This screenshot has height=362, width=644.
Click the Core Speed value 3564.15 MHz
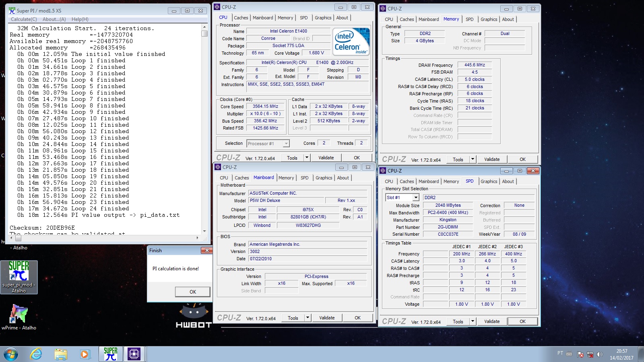(266, 107)
